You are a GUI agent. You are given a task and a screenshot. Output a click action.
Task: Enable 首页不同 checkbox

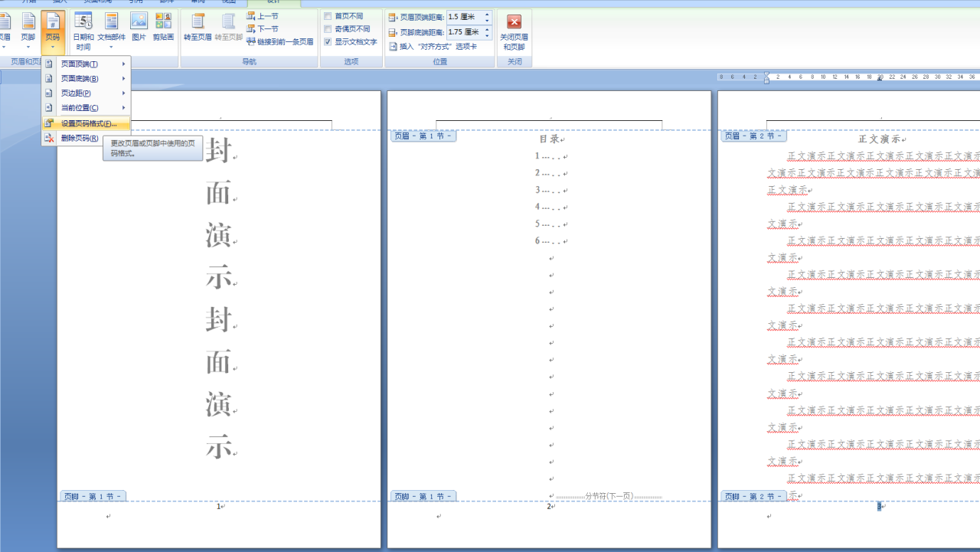328,16
